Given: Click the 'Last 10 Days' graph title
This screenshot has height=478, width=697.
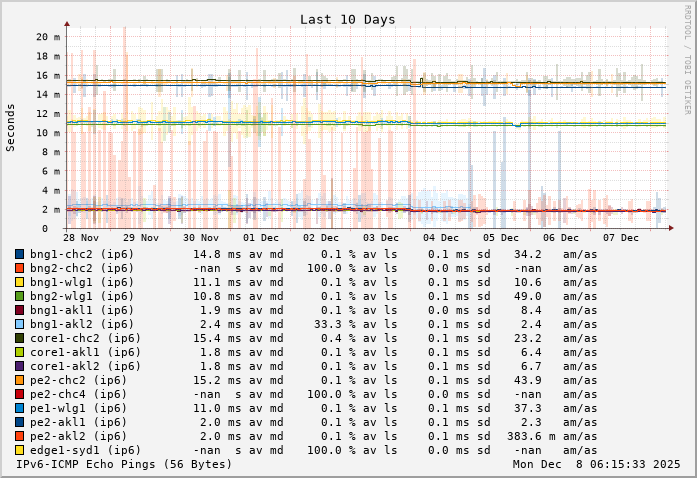Looking at the screenshot, I should [x=347, y=19].
